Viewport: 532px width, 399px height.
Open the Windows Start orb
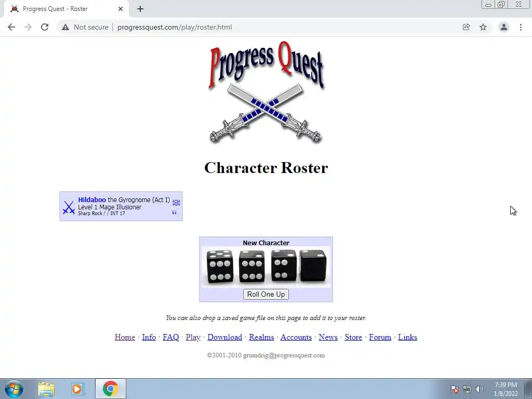pyautogui.click(x=14, y=389)
